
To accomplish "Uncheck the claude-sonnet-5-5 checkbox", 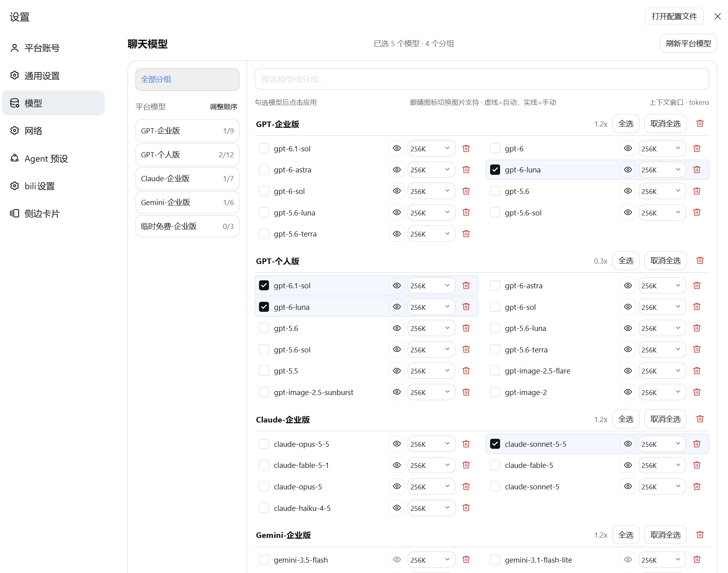I will pyautogui.click(x=495, y=444).
